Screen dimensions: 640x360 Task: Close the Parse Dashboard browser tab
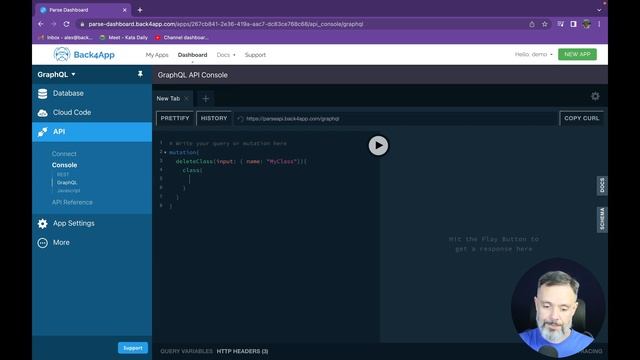point(124,10)
